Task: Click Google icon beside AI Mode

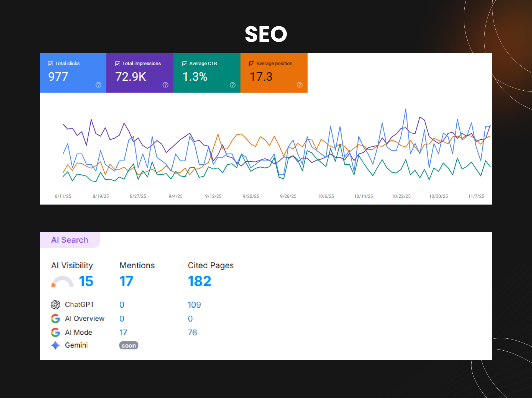Action: pyautogui.click(x=55, y=332)
